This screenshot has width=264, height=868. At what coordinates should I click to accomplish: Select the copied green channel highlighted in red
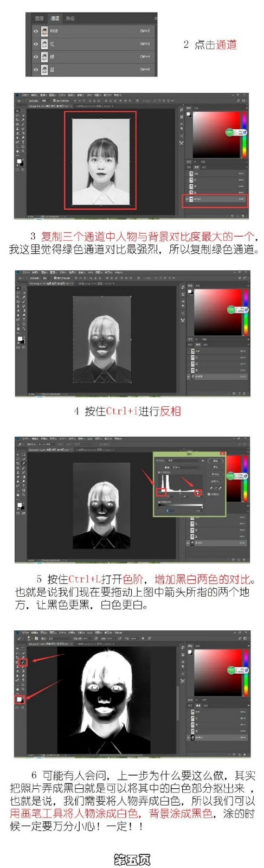coord(217,200)
